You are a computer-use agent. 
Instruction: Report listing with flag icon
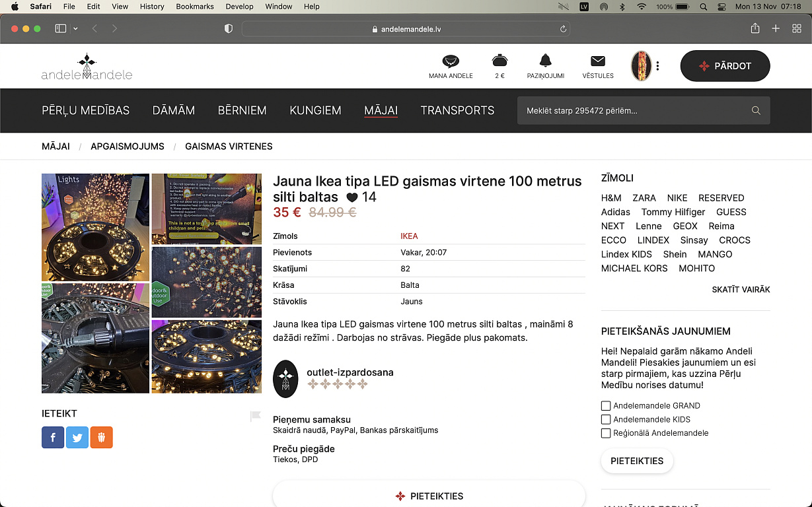pos(255,416)
